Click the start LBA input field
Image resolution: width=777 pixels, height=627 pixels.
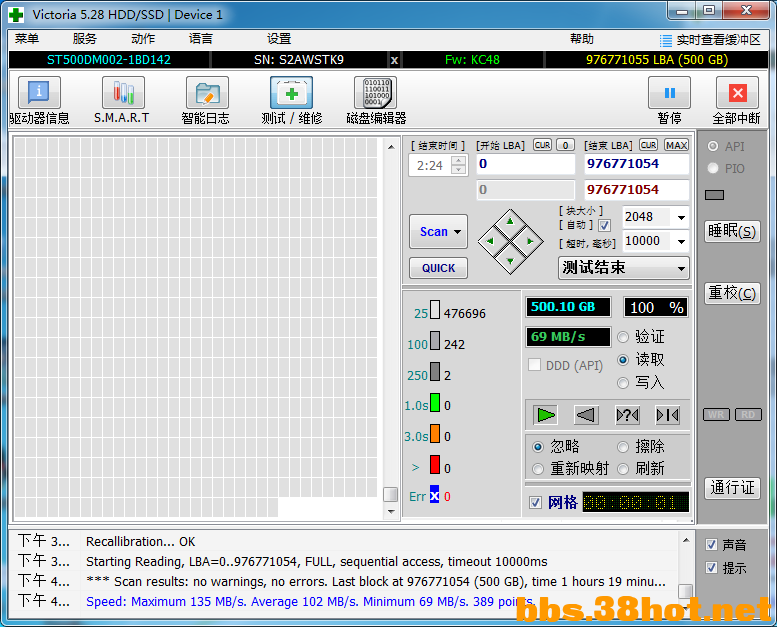pyautogui.click(x=526, y=164)
